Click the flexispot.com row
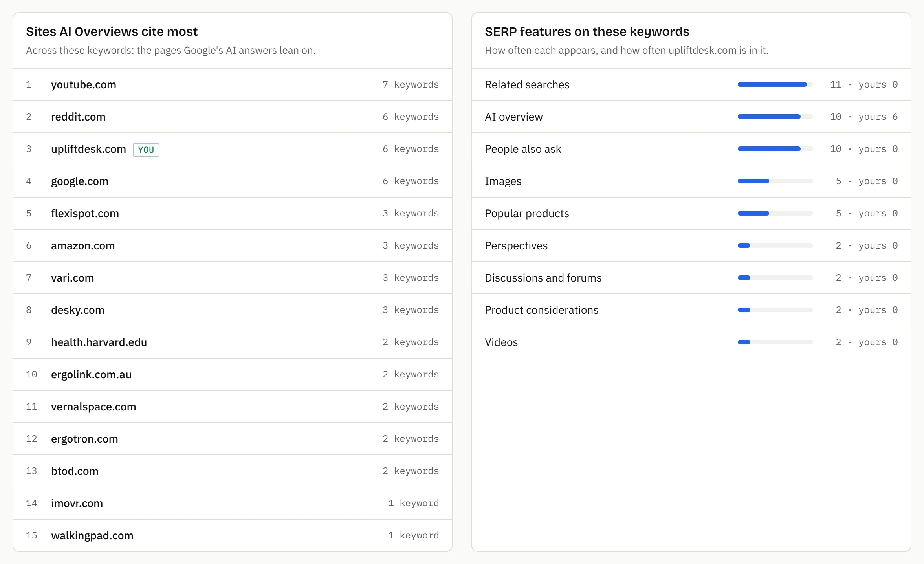924x564 pixels. click(233, 213)
